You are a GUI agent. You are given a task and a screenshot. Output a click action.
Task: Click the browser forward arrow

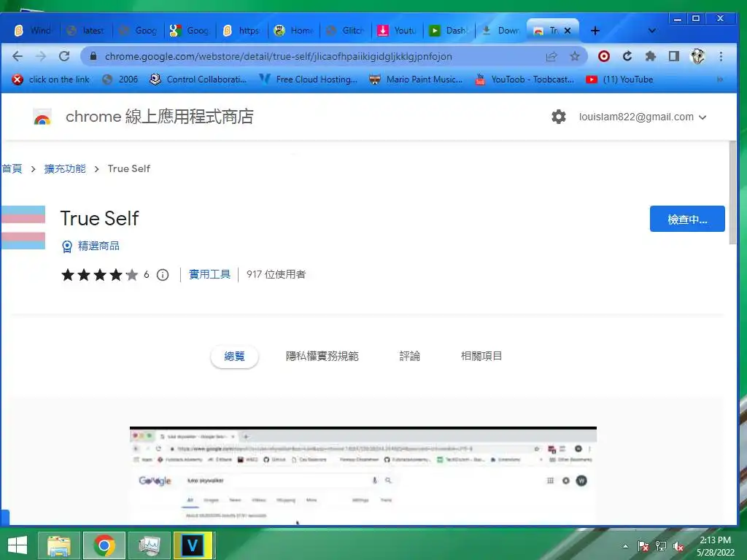click(41, 56)
